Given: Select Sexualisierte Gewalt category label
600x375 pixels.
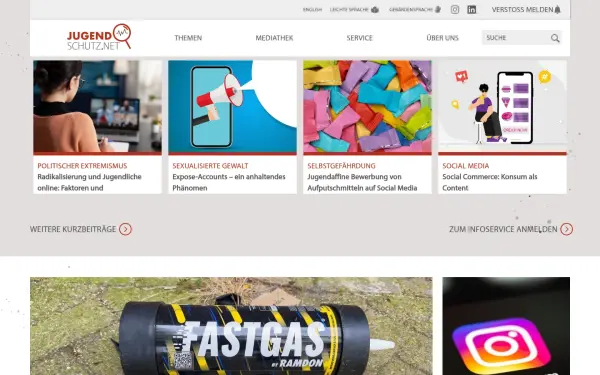Looking at the screenshot, I should (210, 166).
